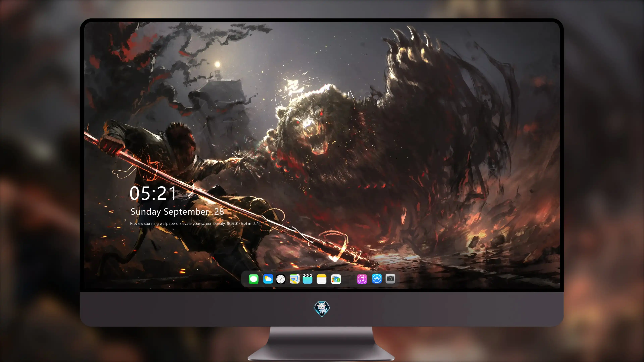This screenshot has height=362, width=644.
Task: Open the photo collage app in dock
Action: (x=336, y=279)
